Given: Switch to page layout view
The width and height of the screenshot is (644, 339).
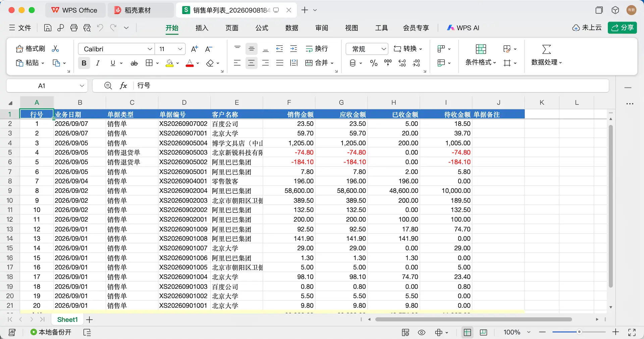Looking at the screenshot, I should click(483, 332).
